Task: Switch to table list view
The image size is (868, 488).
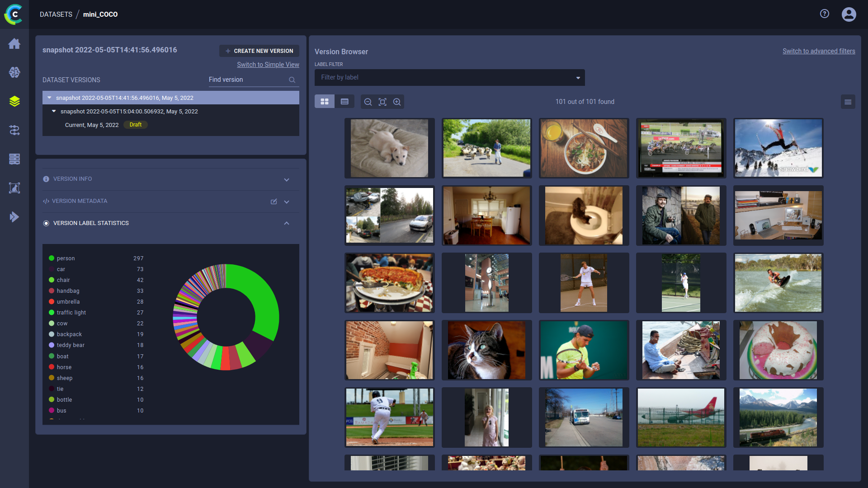Action: [344, 102]
